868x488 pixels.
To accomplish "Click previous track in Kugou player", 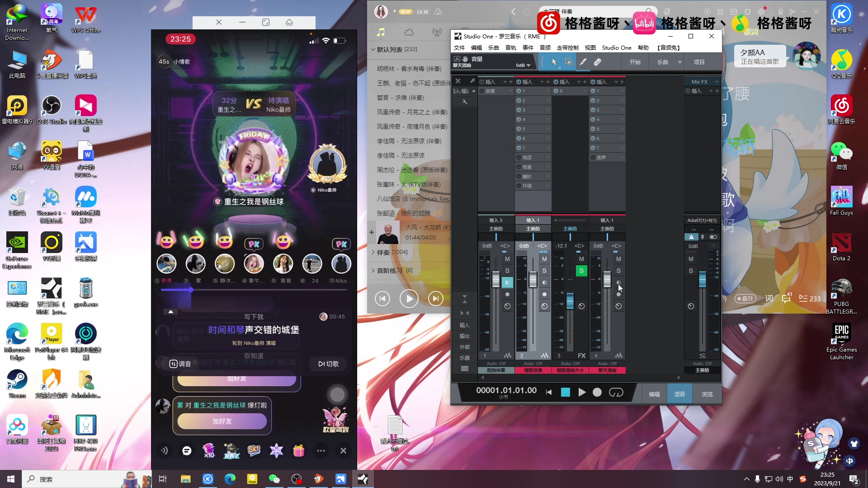I will coord(382,299).
